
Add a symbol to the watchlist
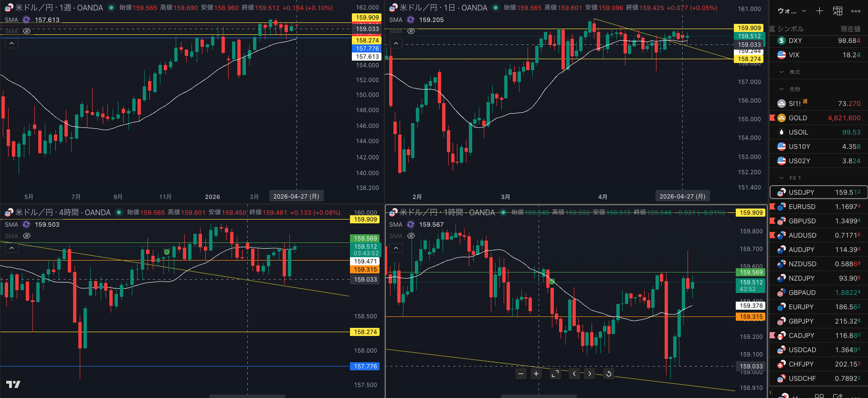(x=819, y=10)
